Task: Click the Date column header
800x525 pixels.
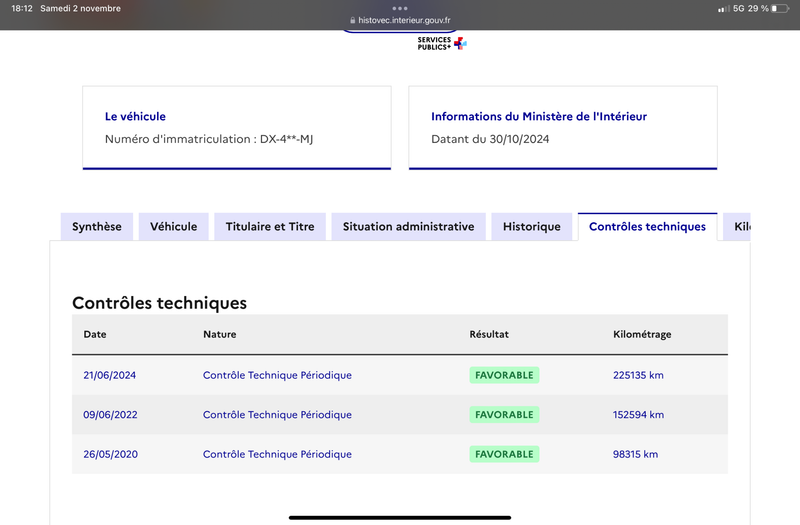Action: point(95,334)
